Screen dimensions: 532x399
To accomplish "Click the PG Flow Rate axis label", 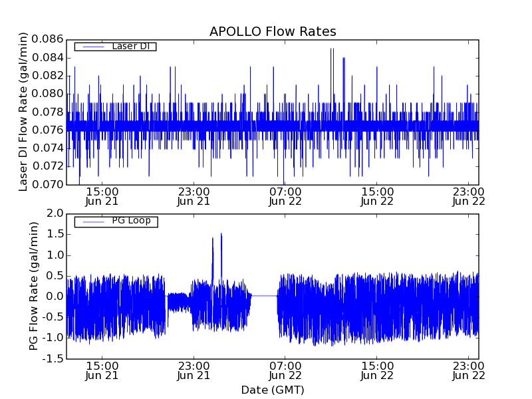I will click(x=33, y=287).
